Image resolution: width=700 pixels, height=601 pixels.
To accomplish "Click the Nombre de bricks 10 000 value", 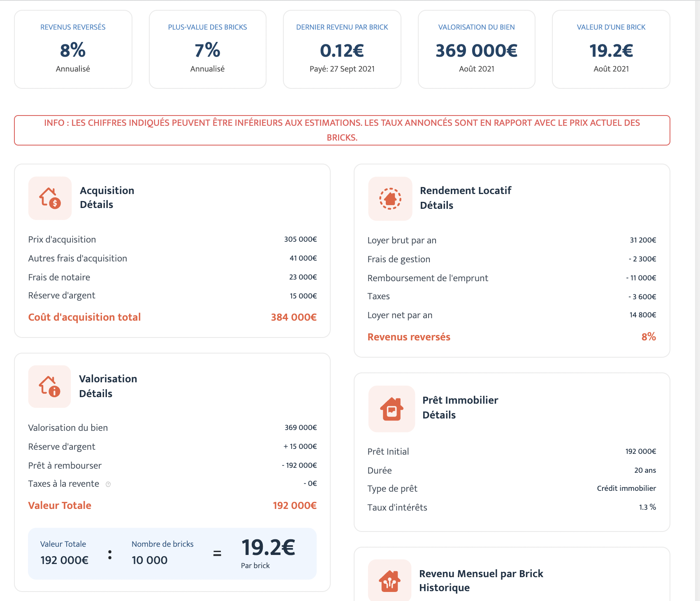I will [150, 560].
